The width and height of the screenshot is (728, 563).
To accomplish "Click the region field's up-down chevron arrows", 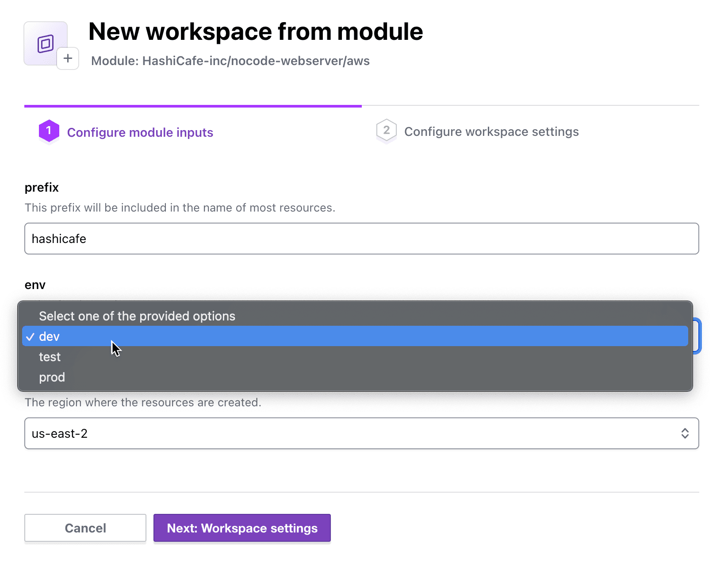I will click(x=685, y=433).
